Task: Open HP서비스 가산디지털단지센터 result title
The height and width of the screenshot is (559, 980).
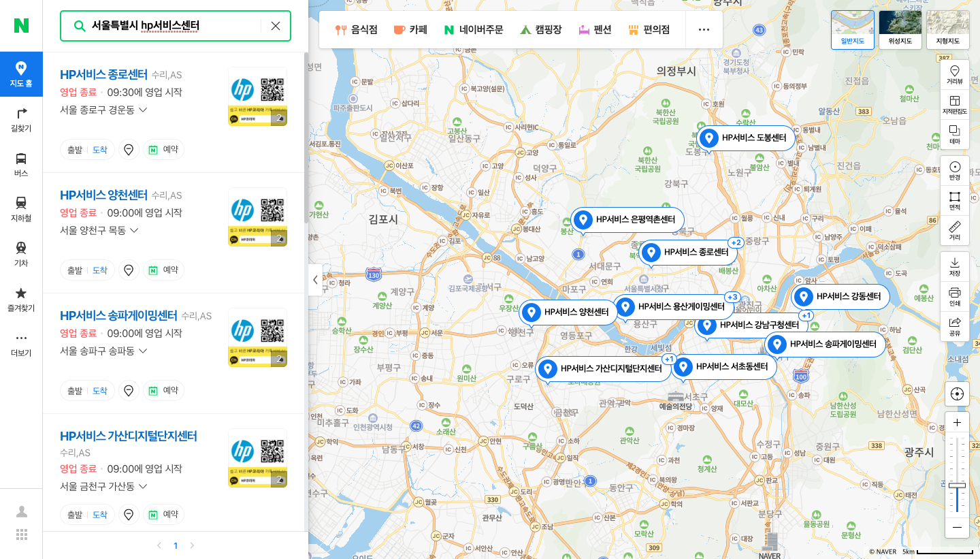Action: click(129, 436)
